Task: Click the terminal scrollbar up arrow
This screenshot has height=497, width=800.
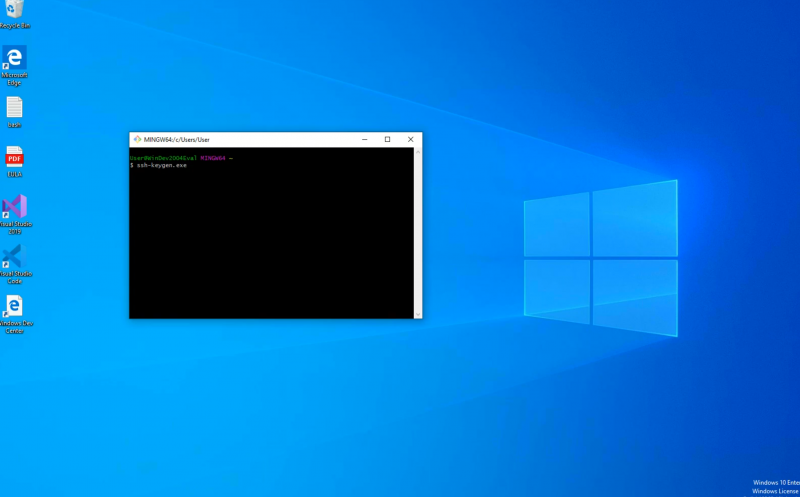Action: [418, 152]
